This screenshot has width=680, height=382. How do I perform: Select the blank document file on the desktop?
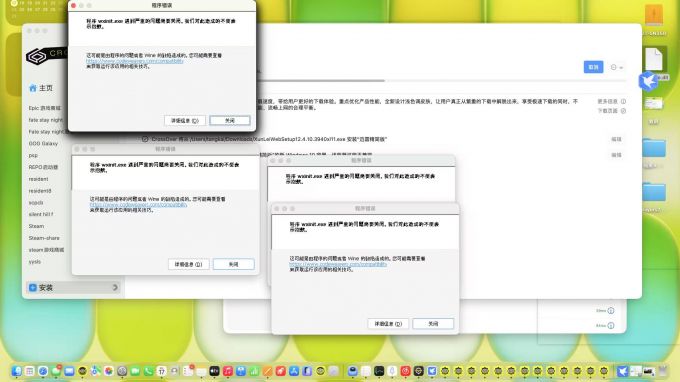point(654,59)
